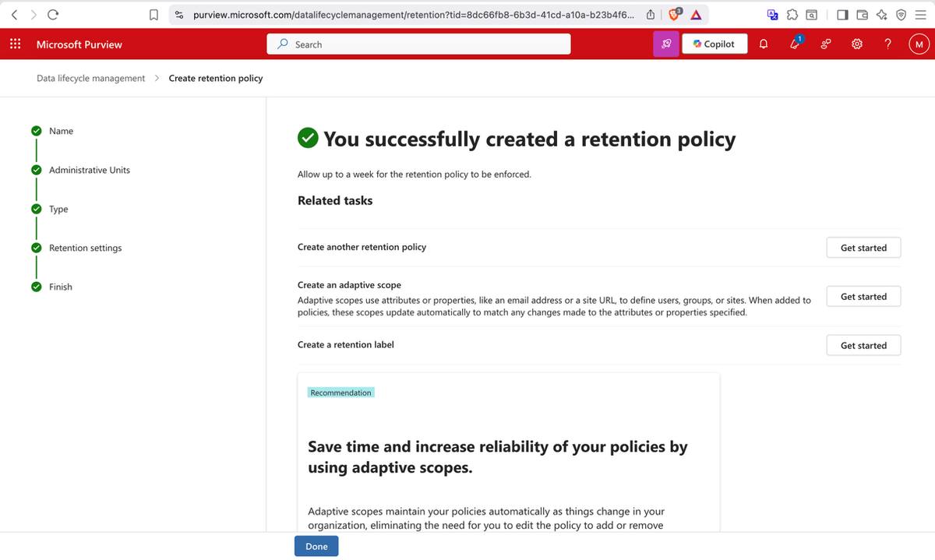Image resolution: width=935 pixels, height=560 pixels.
Task: Select the Name step in wizard
Action: (61, 131)
